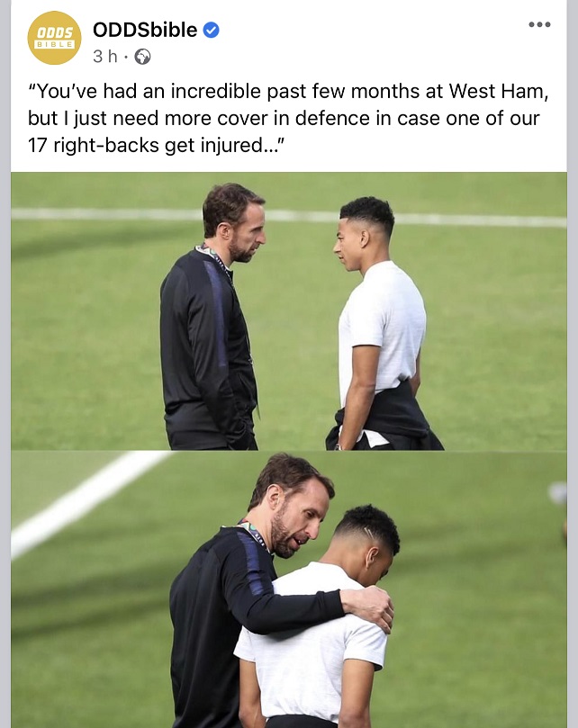578x728 pixels.
Task: Open the top photo of two men talking
Action: click(x=288, y=311)
